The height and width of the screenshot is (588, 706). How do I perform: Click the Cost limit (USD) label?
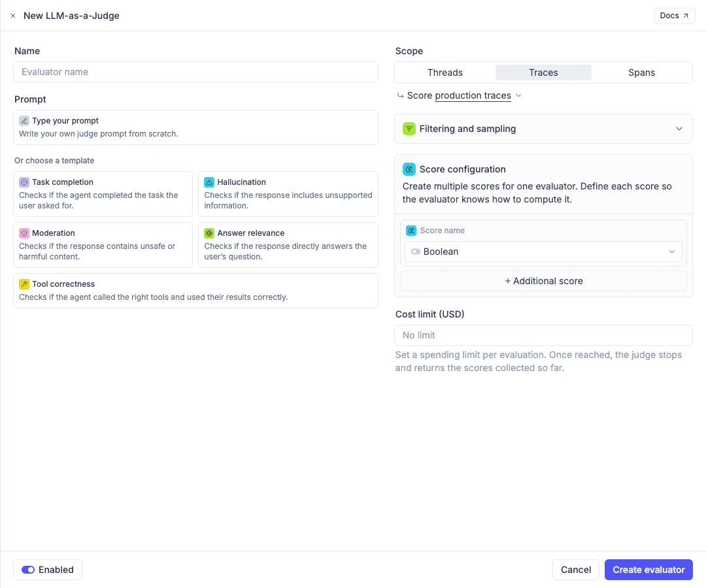point(429,314)
